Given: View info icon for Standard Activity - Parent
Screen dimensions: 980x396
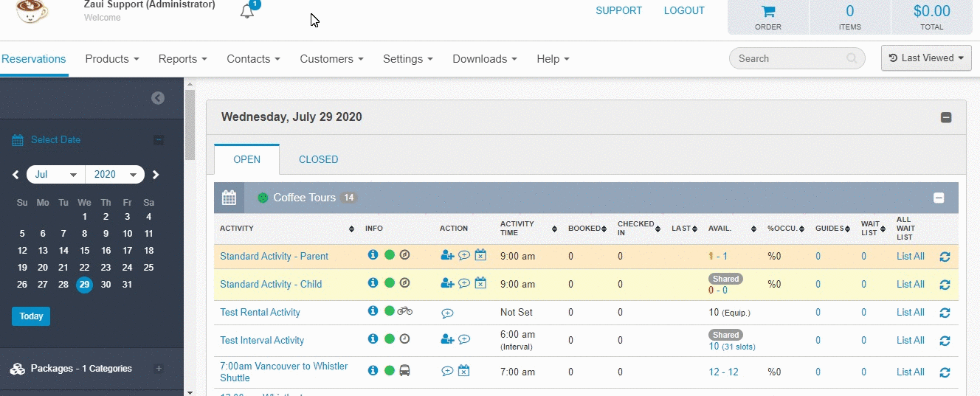Looking at the screenshot, I should (373, 255).
